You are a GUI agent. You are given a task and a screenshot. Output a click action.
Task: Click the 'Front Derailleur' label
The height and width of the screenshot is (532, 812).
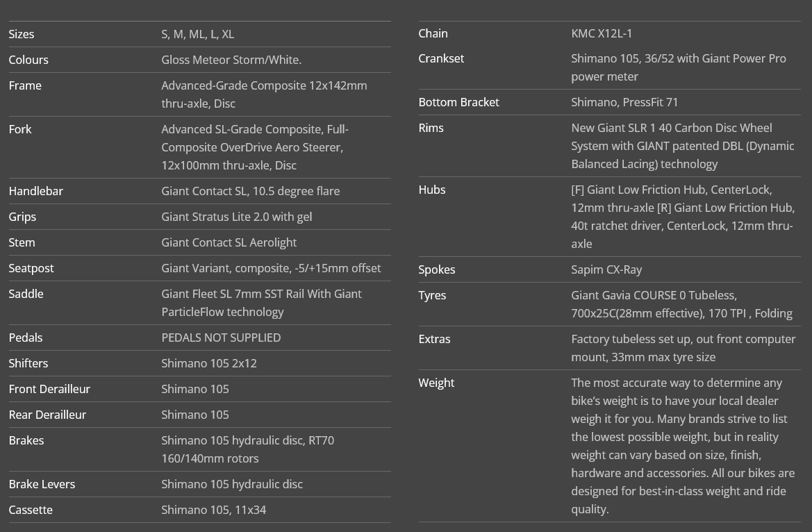click(x=49, y=389)
